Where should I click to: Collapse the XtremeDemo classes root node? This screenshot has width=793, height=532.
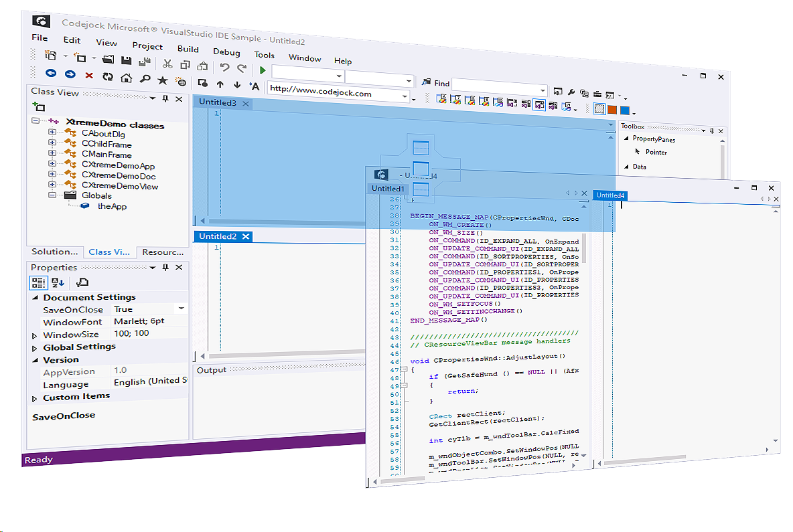click(x=35, y=120)
